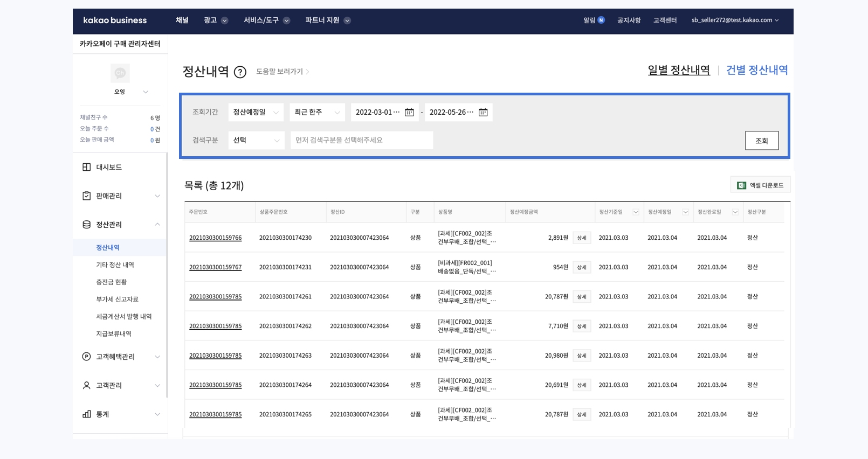Click the 고객혜택관리 P icon

[x=86, y=357]
